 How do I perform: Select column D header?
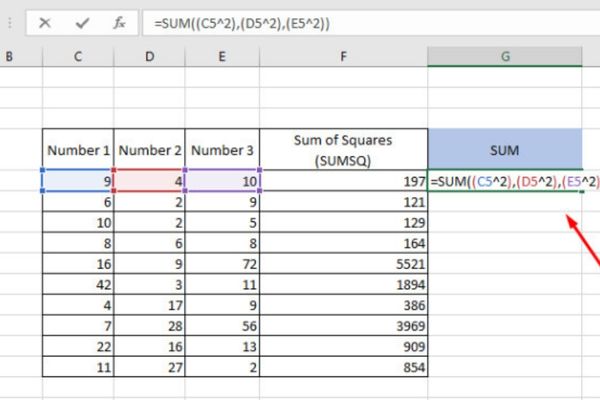(x=149, y=57)
